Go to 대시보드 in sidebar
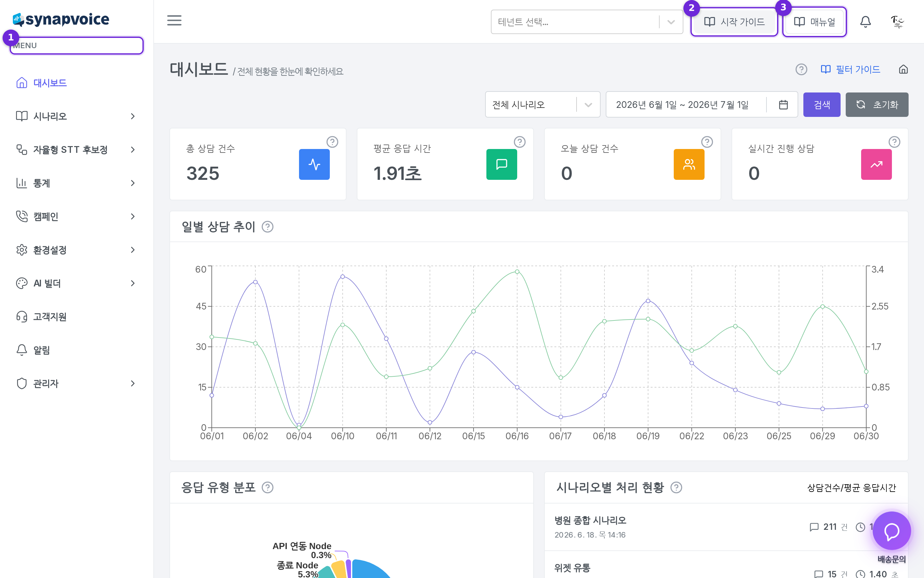 pyautogui.click(x=76, y=83)
